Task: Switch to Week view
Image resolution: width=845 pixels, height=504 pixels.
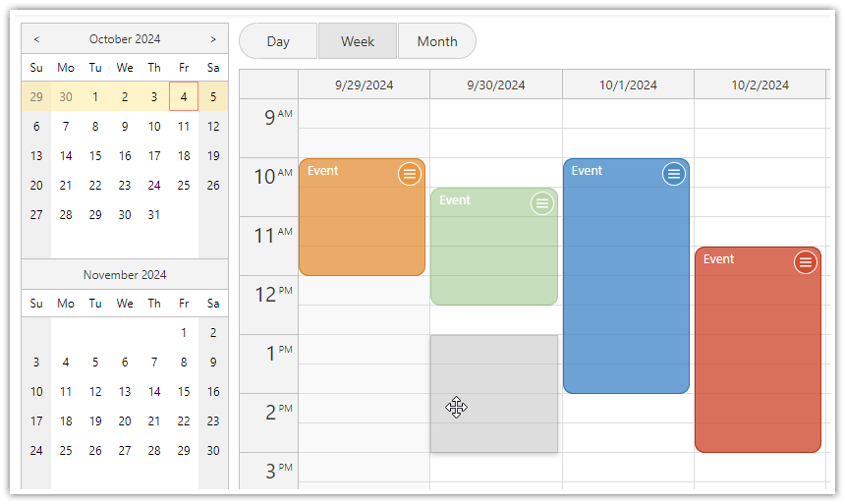Action: [358, 41]
